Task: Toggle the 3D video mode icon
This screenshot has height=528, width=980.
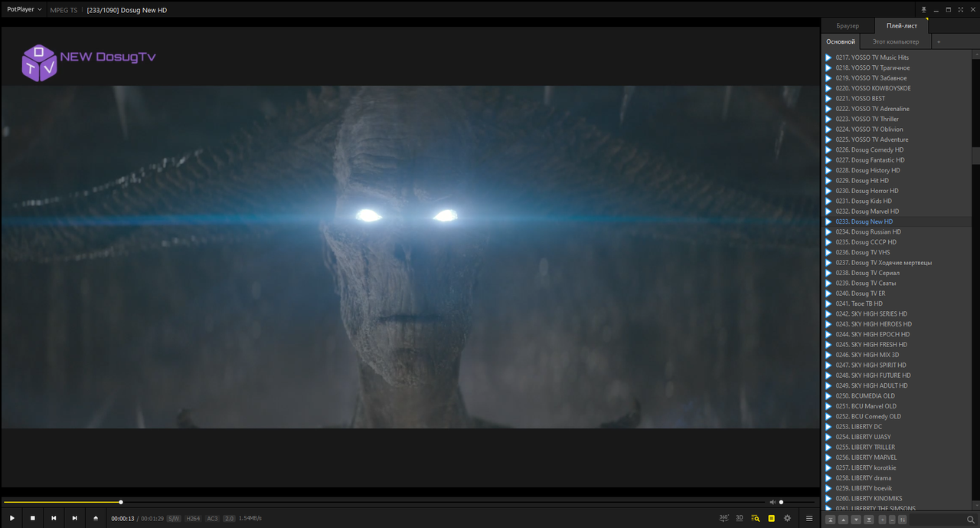Action: (x=740, y=518)
